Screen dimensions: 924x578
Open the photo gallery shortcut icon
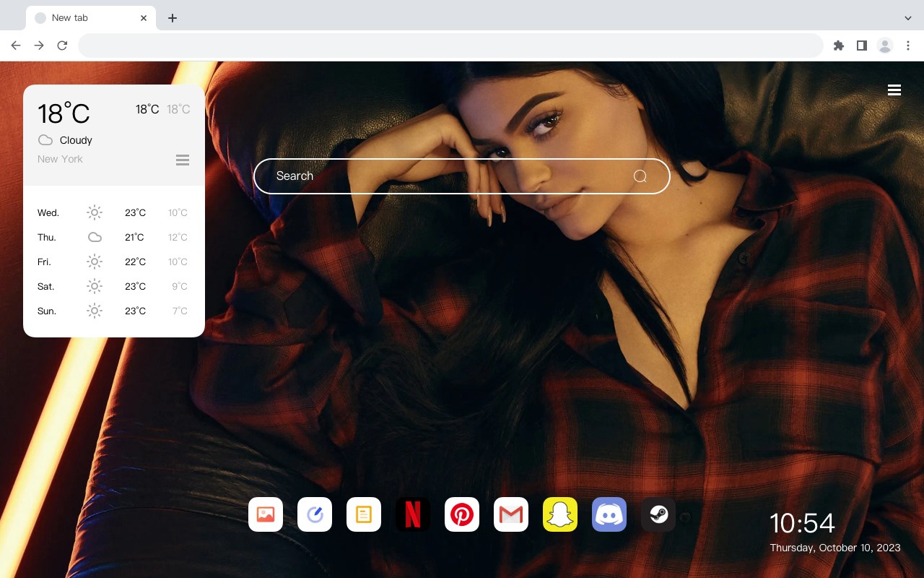(266, 514)
